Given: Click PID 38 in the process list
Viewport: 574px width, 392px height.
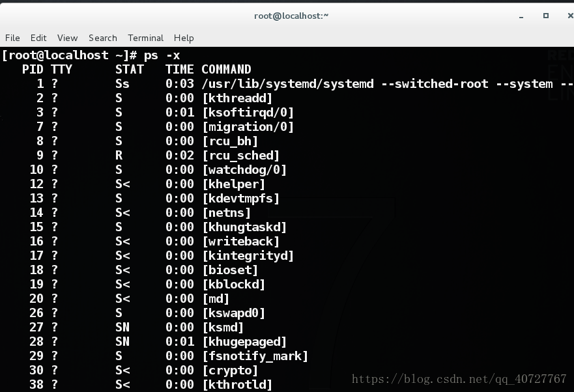Looking at the screenshot, I should pyautogui.click(x=36, y=384).
